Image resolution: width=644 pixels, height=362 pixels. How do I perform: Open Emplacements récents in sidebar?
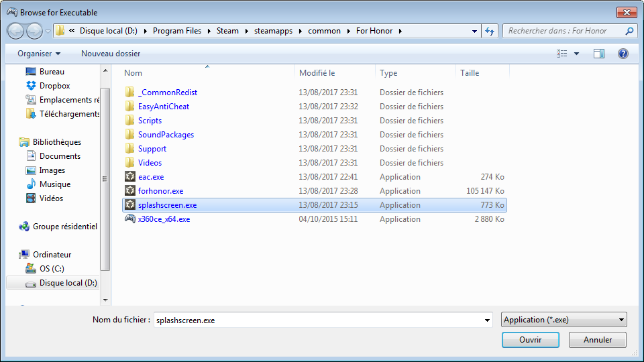point(69,100)
